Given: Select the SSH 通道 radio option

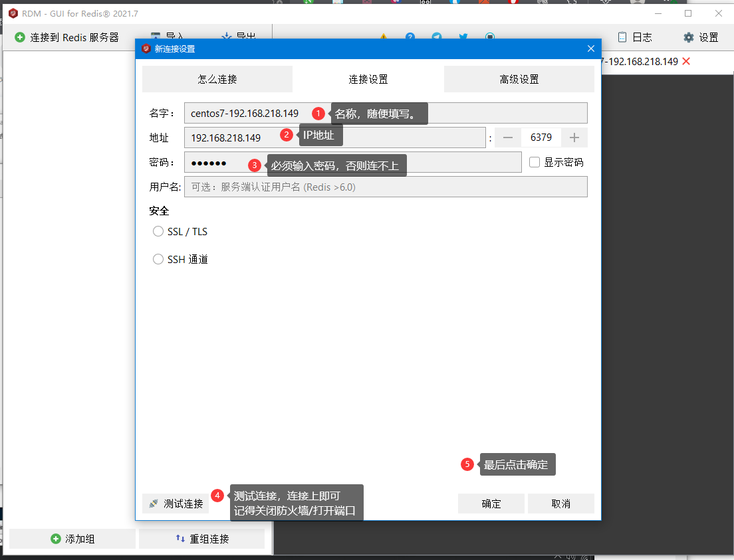Looking at the screenshot, I should pyautogui.click(x=158, y=259).
